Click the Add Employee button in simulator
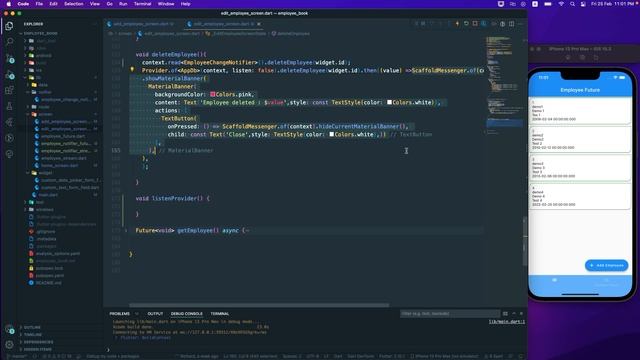This screenshot has height=360, width=640. coord(606,265)
